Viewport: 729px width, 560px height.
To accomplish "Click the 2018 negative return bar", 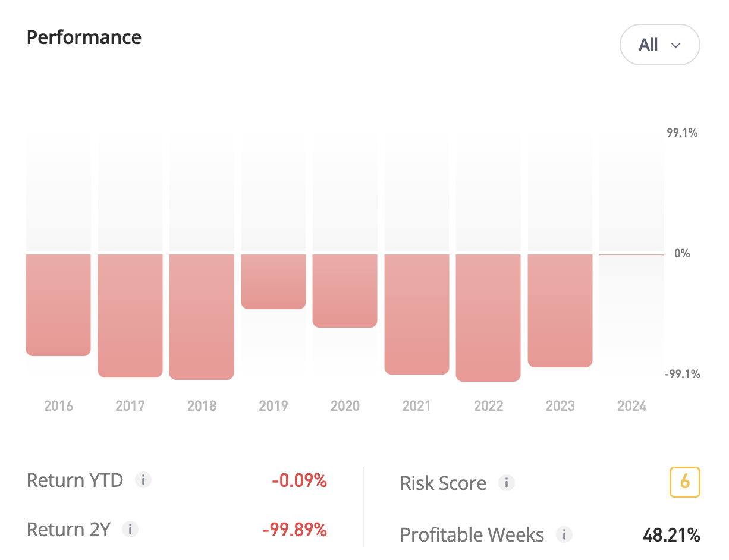I will (x=202, y=316).
